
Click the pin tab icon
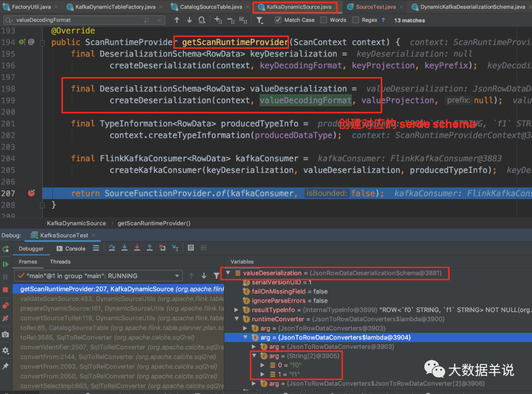click(x=5, y=366)
